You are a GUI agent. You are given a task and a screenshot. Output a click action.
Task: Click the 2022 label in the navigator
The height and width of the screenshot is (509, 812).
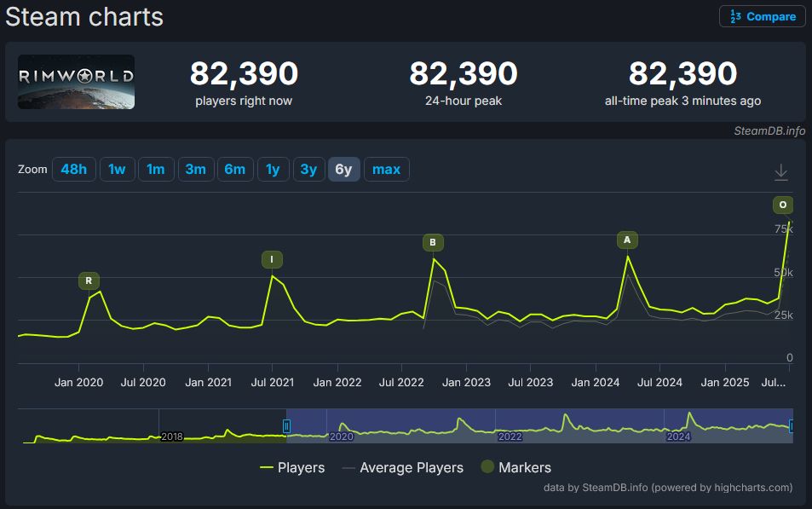510,437
